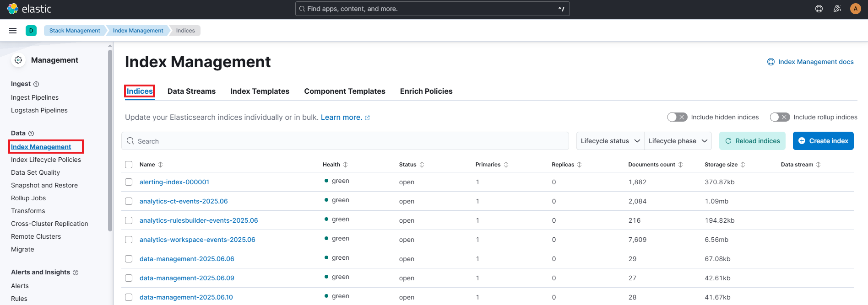Click the Create index button
This screenshot has width=868, height=305.
[x=823, y=141]
